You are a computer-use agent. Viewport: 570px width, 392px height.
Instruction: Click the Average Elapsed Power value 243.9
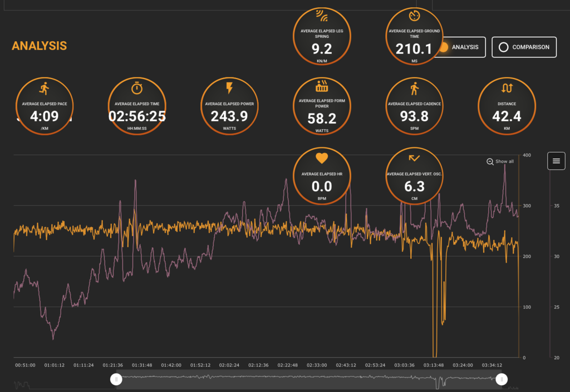(229, 116)
